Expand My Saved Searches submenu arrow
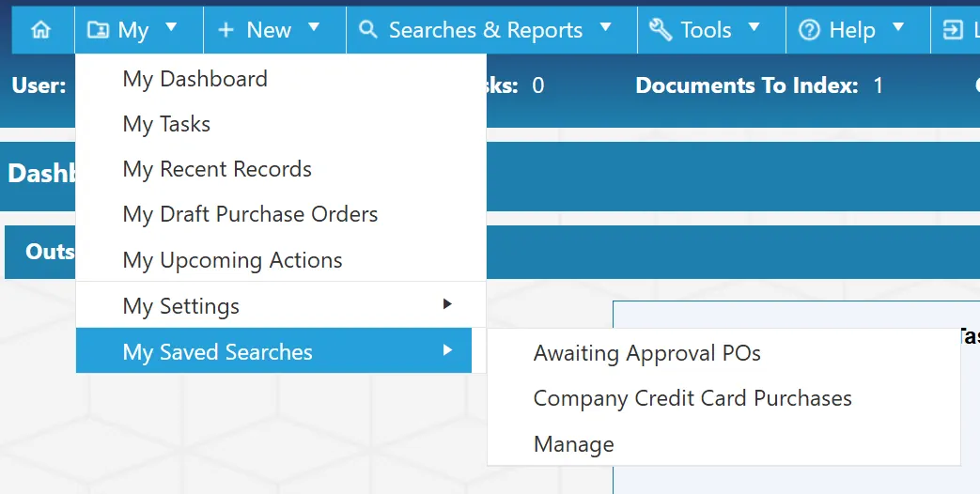Viewport: 980px width, 494px height. click(x=447, y=350)
